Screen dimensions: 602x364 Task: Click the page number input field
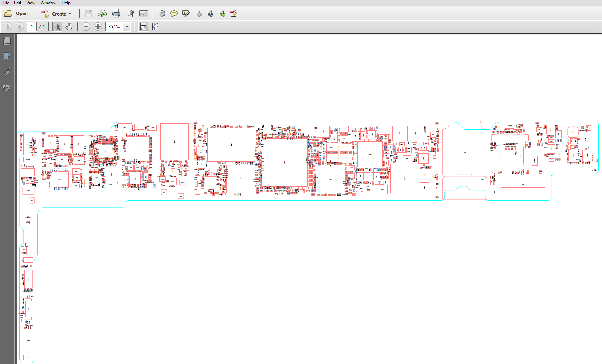point(32,27)
